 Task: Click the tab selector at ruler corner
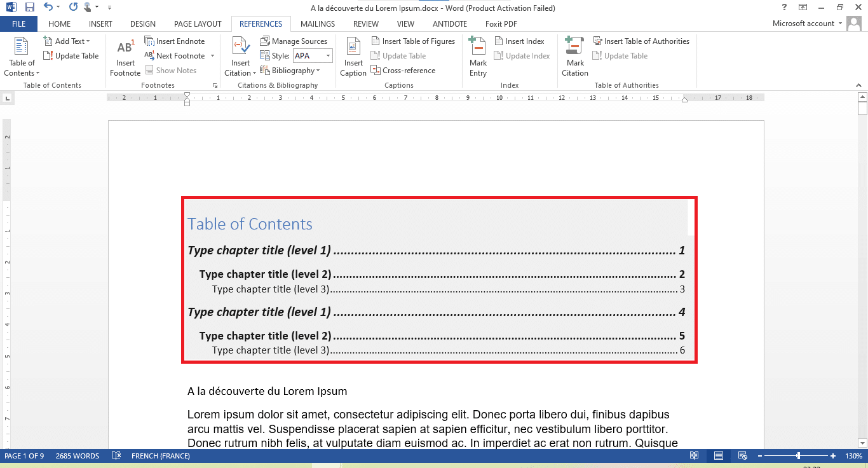tap(8, 98)
